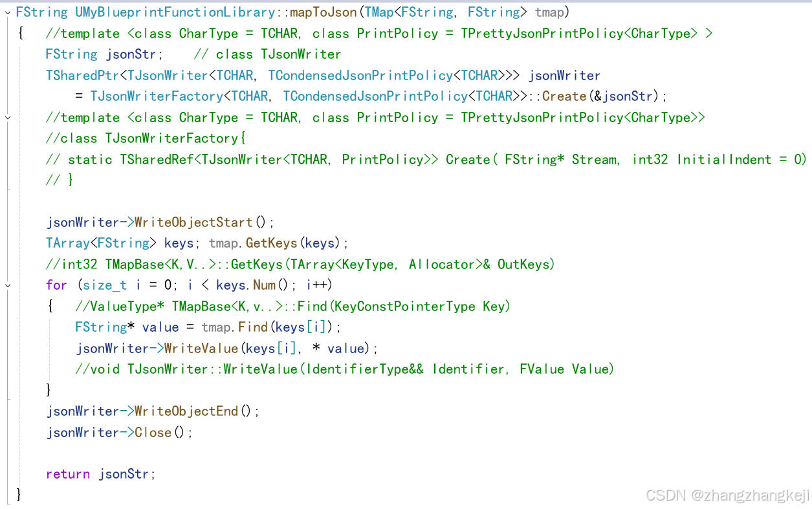Click jsonWriter variable in the TSharedPtr declaration

point(565,75)
